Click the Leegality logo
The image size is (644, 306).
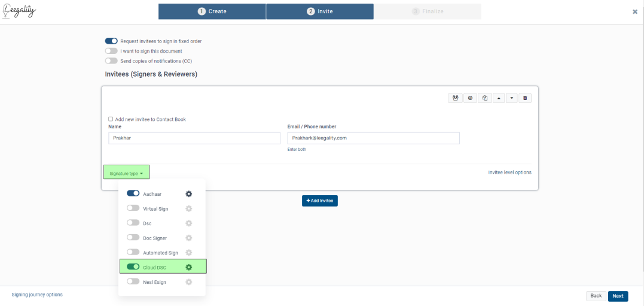click(x=20, y=11)
